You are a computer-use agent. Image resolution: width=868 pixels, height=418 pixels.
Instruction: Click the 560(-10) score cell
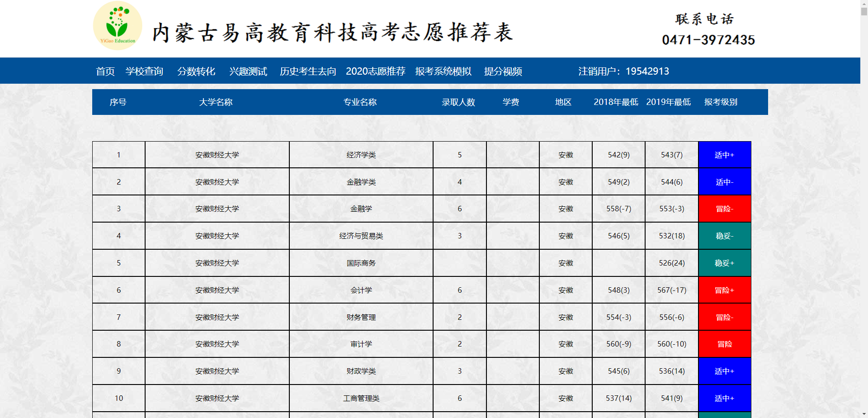pos(672,344)
